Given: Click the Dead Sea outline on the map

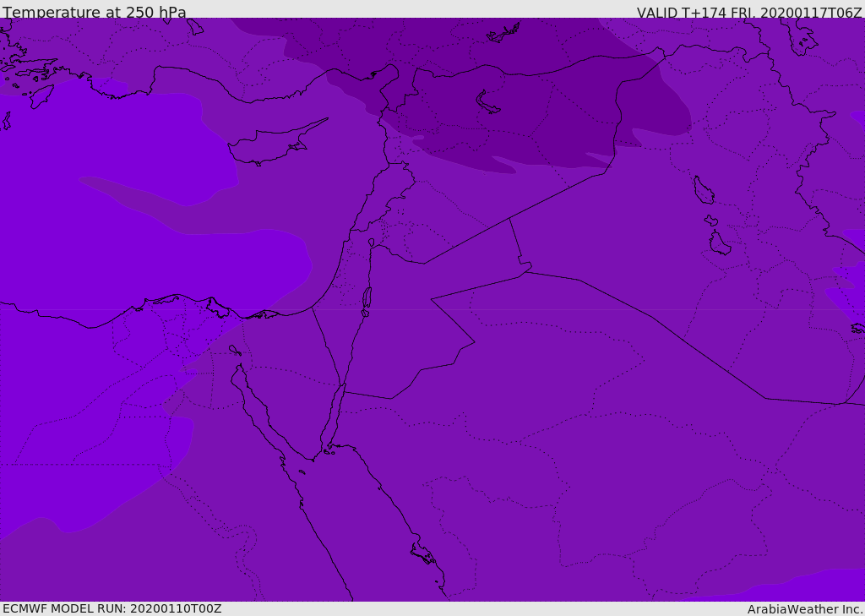Looking at the screenshot, I should tap(367, 298).
